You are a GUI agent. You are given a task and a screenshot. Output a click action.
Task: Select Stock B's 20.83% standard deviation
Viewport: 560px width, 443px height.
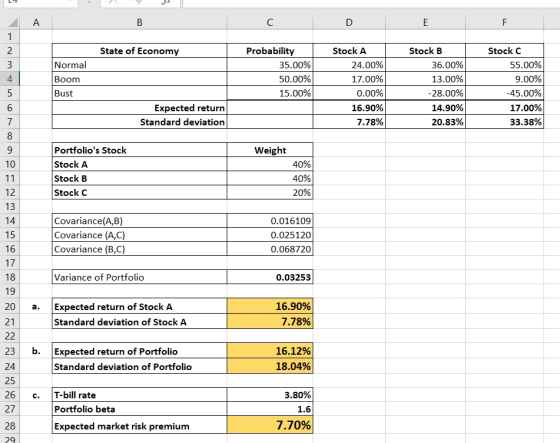[425, 122]
